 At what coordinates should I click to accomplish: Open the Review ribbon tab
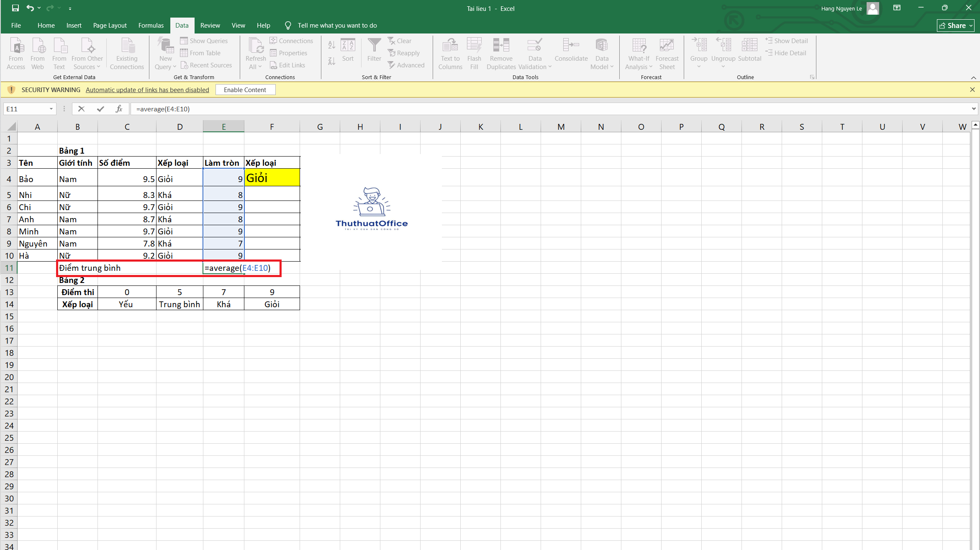[x=210, y=25]
